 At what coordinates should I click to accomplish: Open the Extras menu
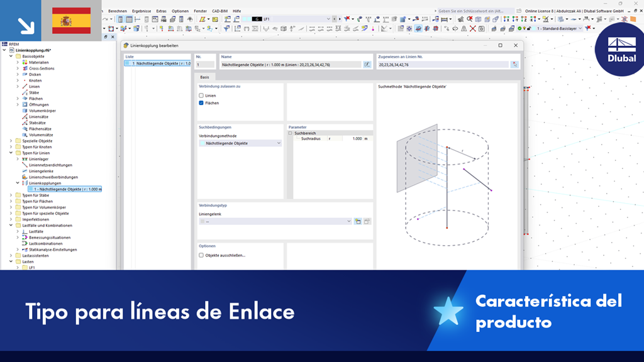(x=161, y=11)
